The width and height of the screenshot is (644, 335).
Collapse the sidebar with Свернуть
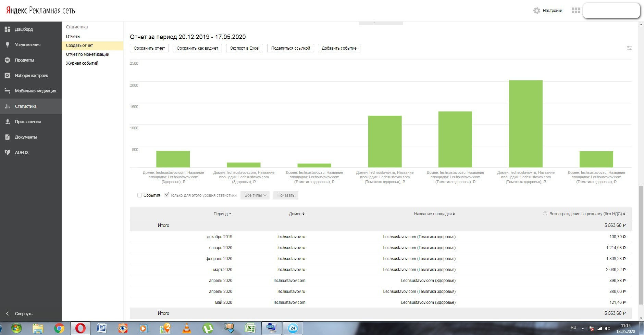pyautogui.click(x=19, y=314)
